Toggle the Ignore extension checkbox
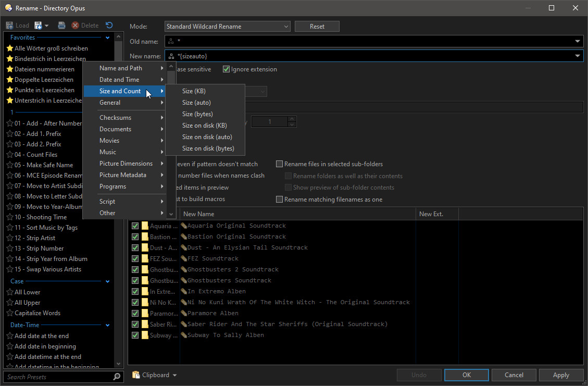 coord(226,69)
